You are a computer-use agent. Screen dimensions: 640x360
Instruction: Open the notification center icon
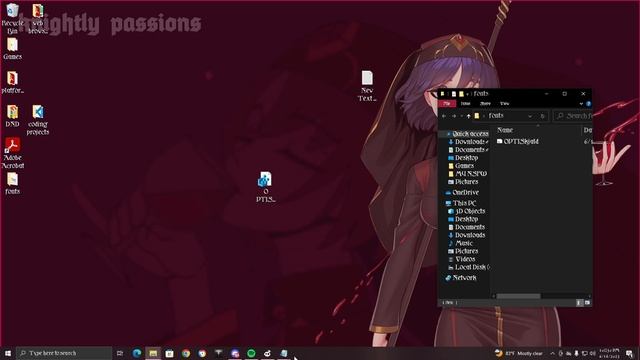(629, 353)
